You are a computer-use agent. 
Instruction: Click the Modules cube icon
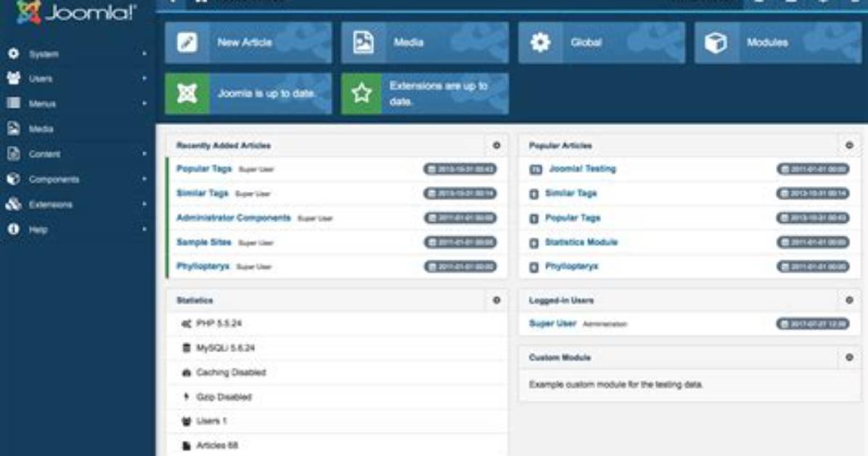716,43
